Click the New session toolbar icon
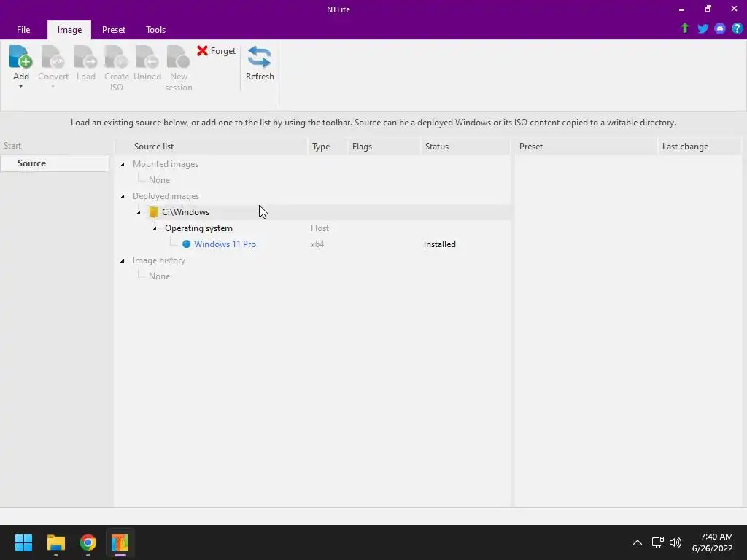The image size is (747, 560). (178, 57)
